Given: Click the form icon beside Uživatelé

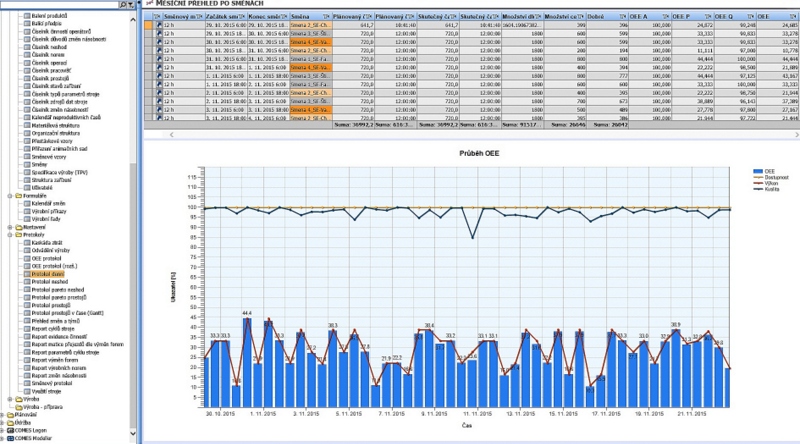Looking at the screenshot, I should [x=27, y=188].
